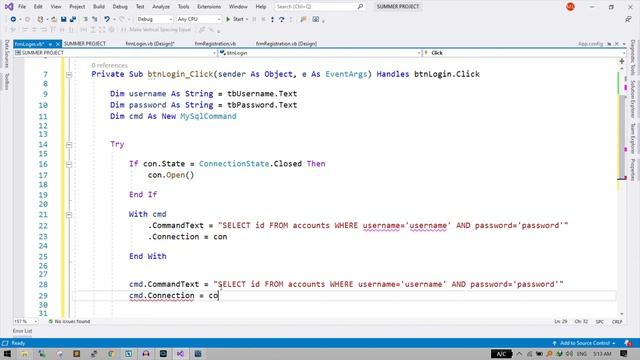Click Visual Studio icon in taskbar
This screenshot has height=360, width=640.
pyautogui.click(x=180, y=354)
